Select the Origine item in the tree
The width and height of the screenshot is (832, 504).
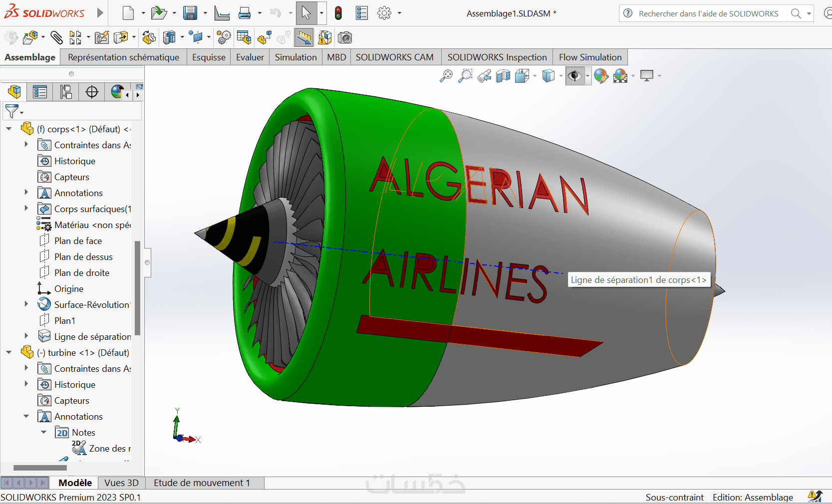point(69,288)
